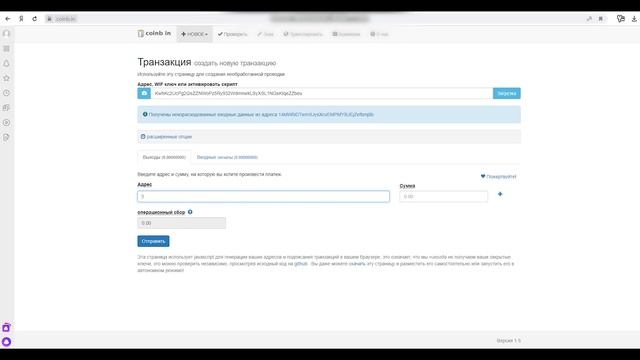Viewport: 640px width, 360px height.
Task: Scan QR with blue camera button
Action: click(x=144, y=93)
